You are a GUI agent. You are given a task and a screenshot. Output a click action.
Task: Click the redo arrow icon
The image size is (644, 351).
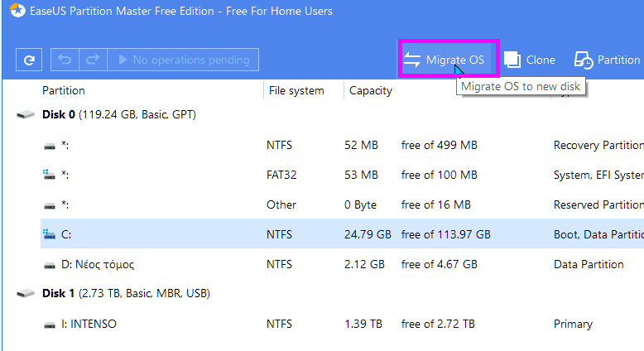(x=93, y=60)
